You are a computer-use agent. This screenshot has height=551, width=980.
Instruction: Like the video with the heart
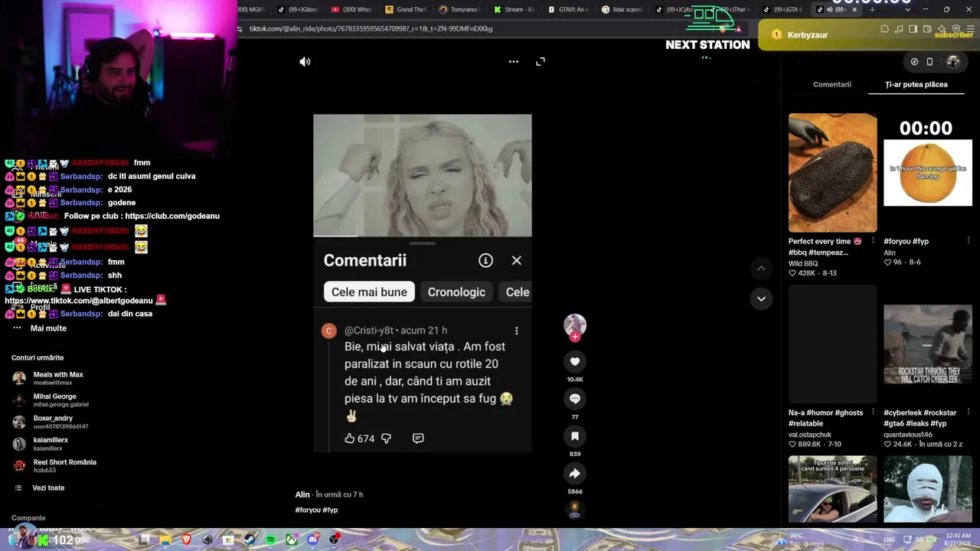click(575, 362)
